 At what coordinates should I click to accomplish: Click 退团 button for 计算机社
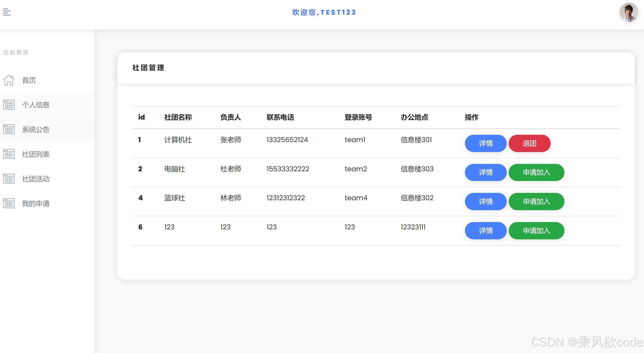tap(529, 143)
